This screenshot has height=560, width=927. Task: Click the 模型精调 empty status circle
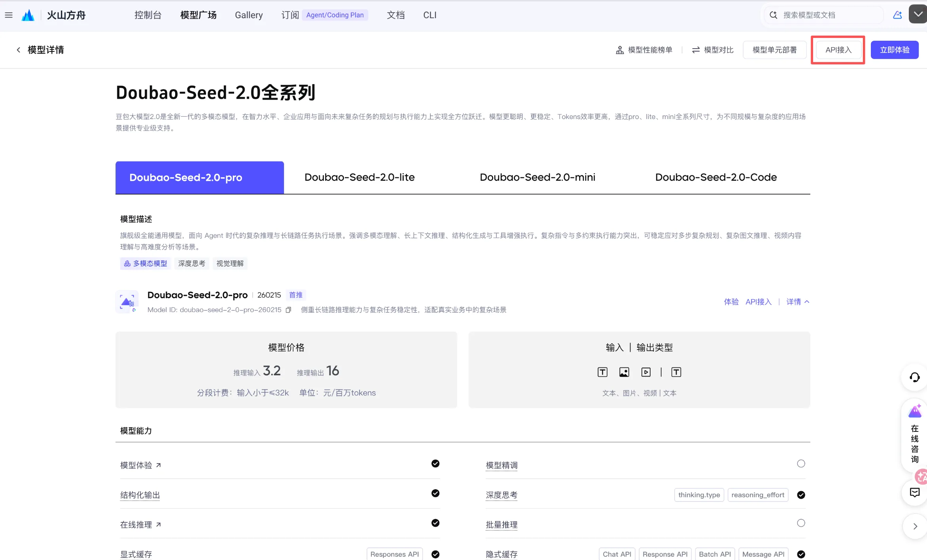(x=801, y=464)
